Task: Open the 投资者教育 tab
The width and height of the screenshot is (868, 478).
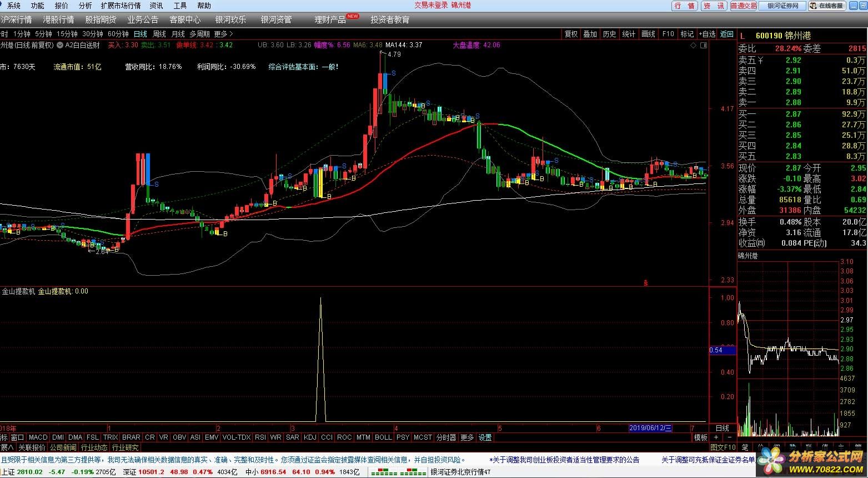Action: click(390, 19)
